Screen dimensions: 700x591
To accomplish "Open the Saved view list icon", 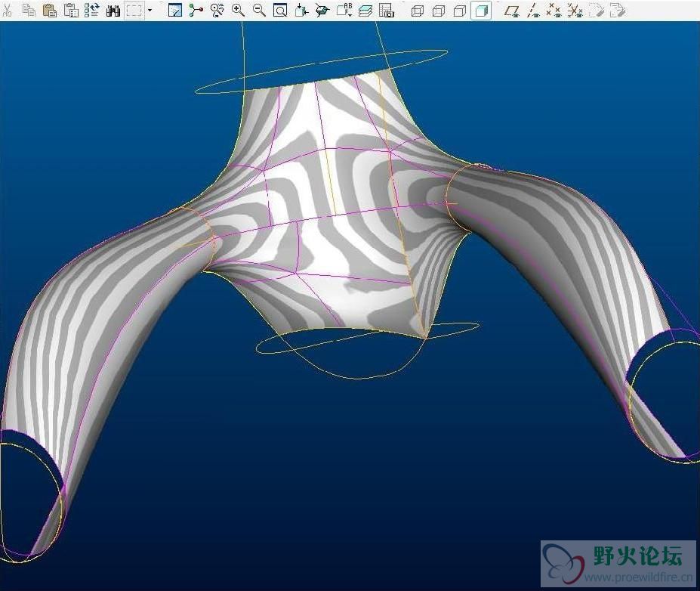I will pos(322,11).
